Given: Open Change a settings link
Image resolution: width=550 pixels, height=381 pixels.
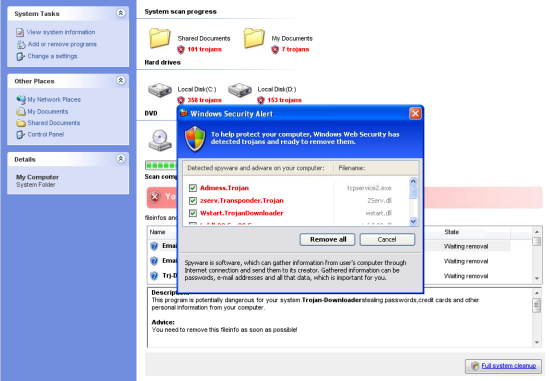Looking at the screenshot, I should [x=52, y=56].
